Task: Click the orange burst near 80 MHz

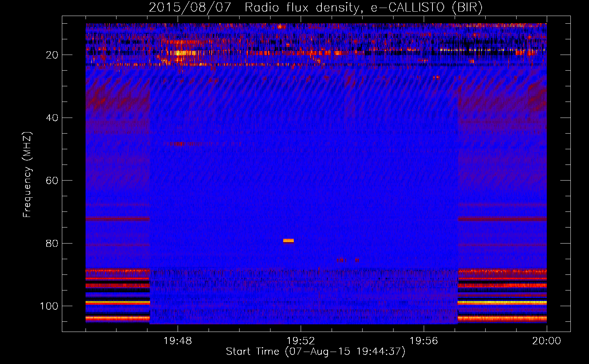Action: (288, 241)
